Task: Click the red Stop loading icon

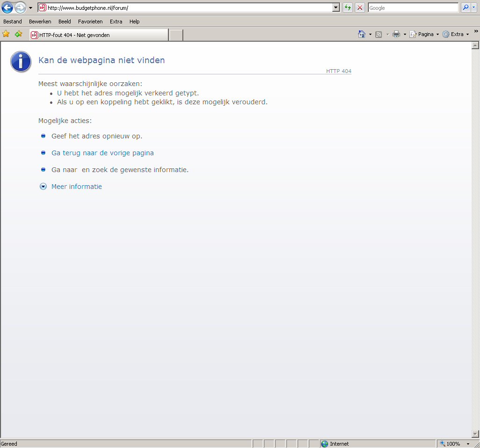Action: point(360,7)
